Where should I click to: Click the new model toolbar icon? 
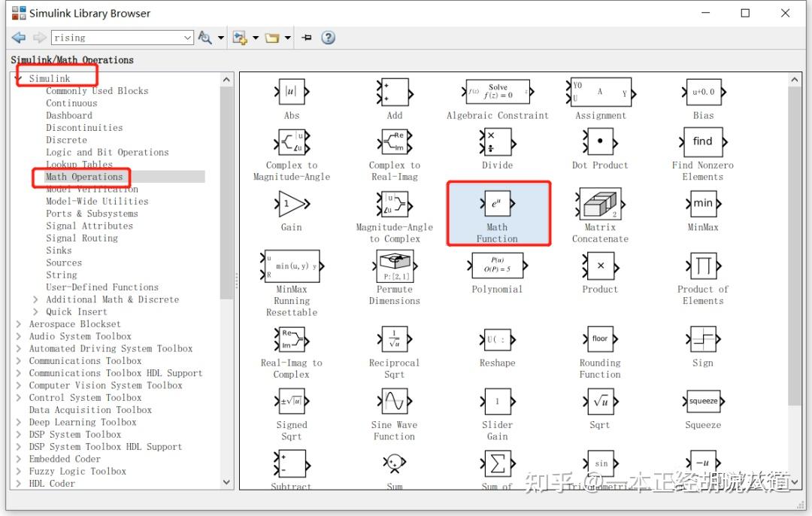239,38
